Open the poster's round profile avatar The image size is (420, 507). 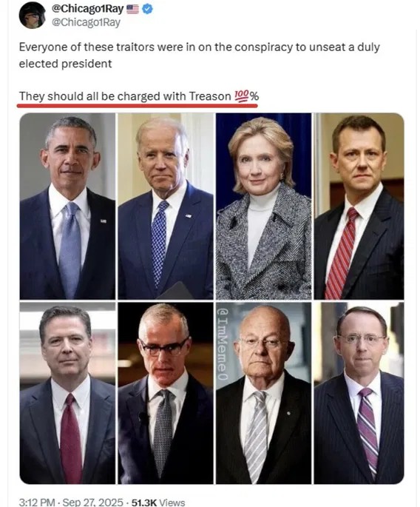click(x=33, y=16)
